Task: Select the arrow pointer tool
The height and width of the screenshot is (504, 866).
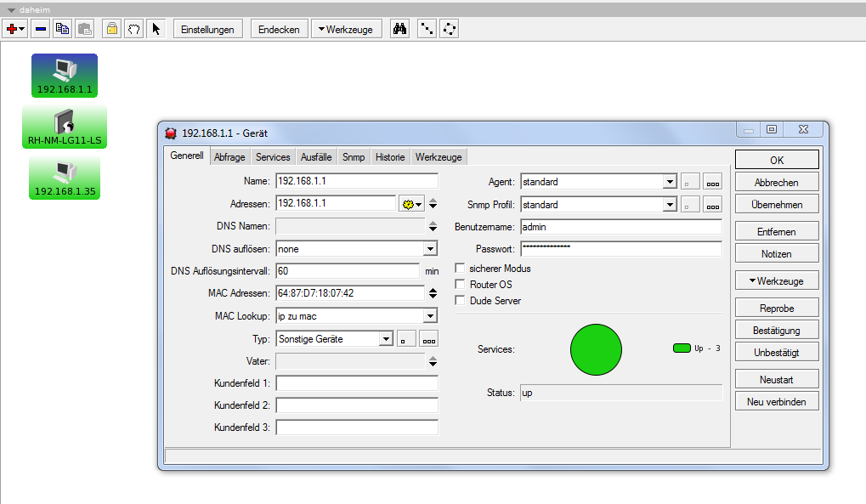Action: (156, 29)
